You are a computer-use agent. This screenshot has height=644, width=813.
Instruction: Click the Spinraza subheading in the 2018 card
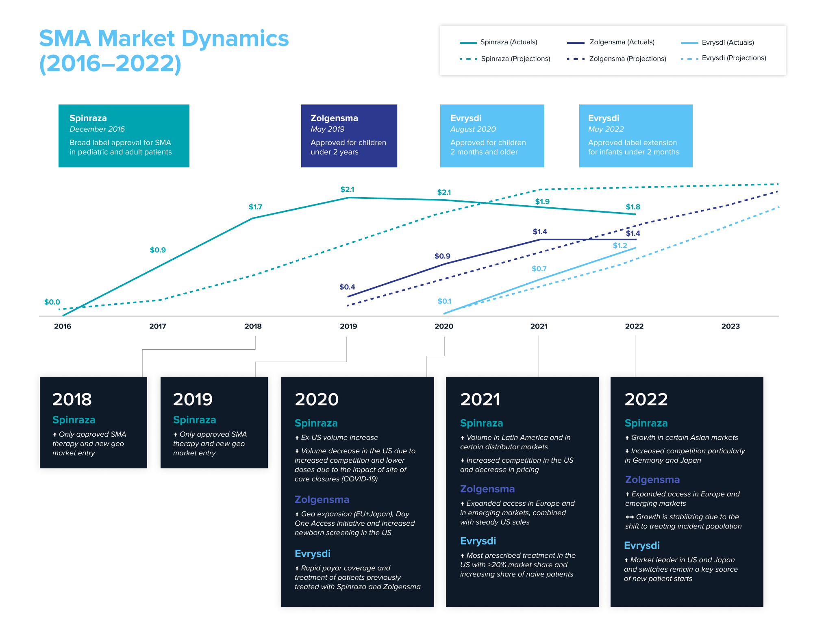(x=74, y=420)
